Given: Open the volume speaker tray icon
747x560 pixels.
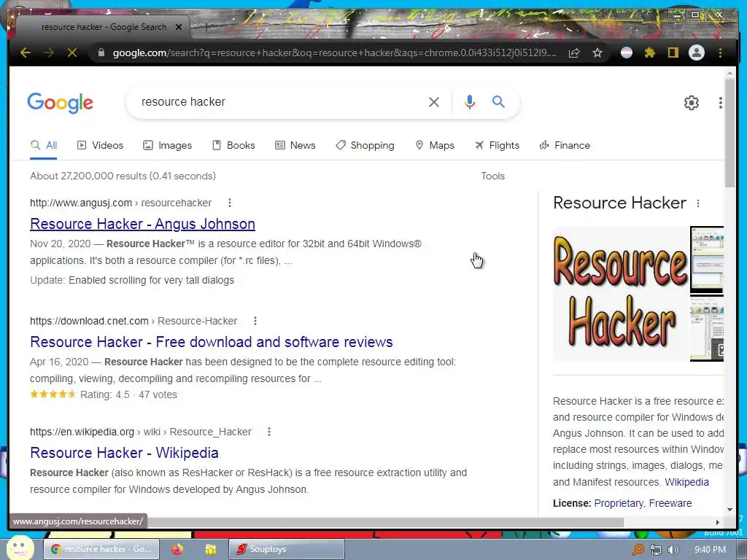Looking at the screenshot, I should pyautogui.click(x=673, y=550).
